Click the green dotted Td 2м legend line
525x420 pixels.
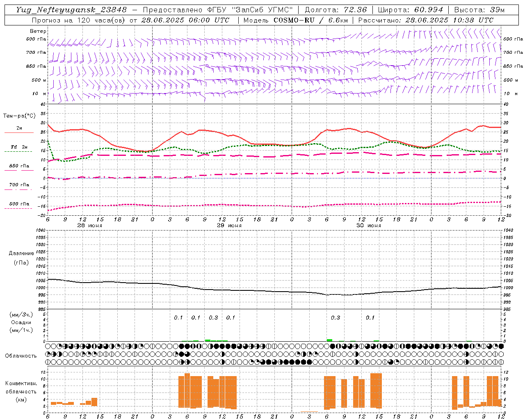18,151
